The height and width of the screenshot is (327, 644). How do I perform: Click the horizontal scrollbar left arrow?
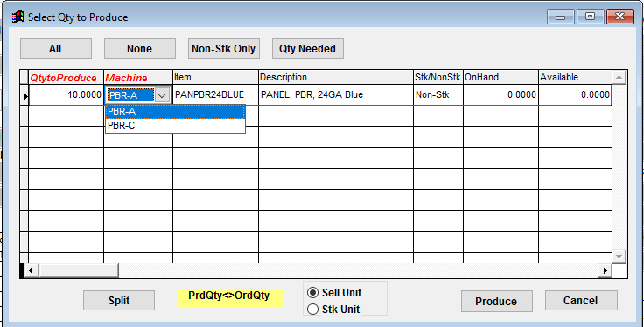pos(31,270)
